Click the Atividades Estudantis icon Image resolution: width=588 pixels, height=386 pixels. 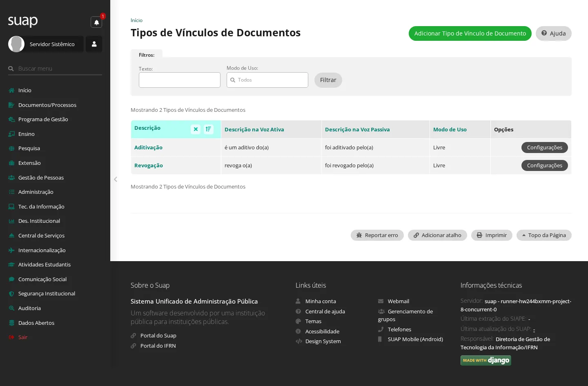point(11,264)
